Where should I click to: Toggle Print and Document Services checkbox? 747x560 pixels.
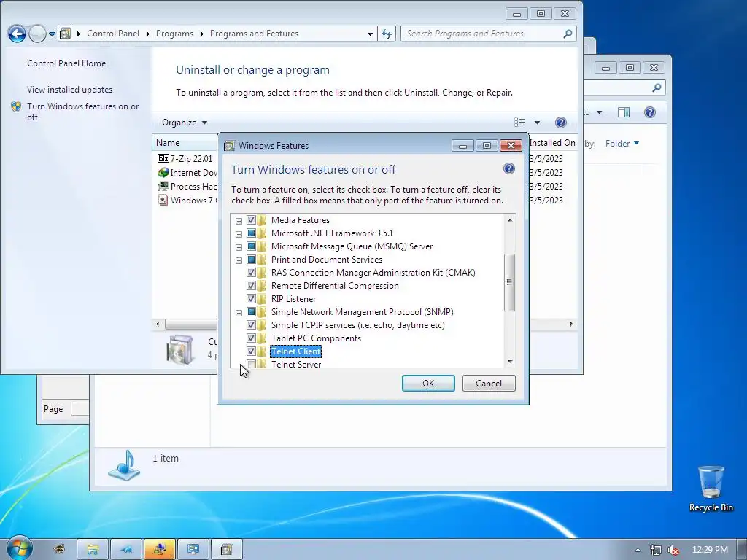pos(251,260)
